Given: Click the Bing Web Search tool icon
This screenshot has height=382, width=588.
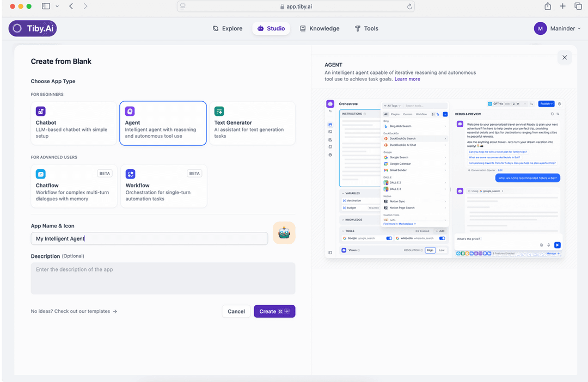Looking at the screenshot, I should click(385, 126).
